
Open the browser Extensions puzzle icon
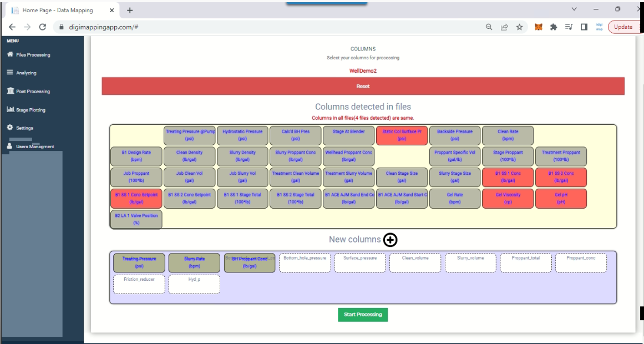click(554, 27)
